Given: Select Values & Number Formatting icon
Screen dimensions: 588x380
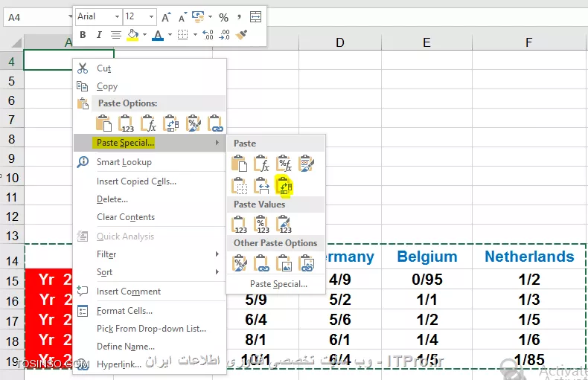Looking at the screenshot, I should (261, 225).
